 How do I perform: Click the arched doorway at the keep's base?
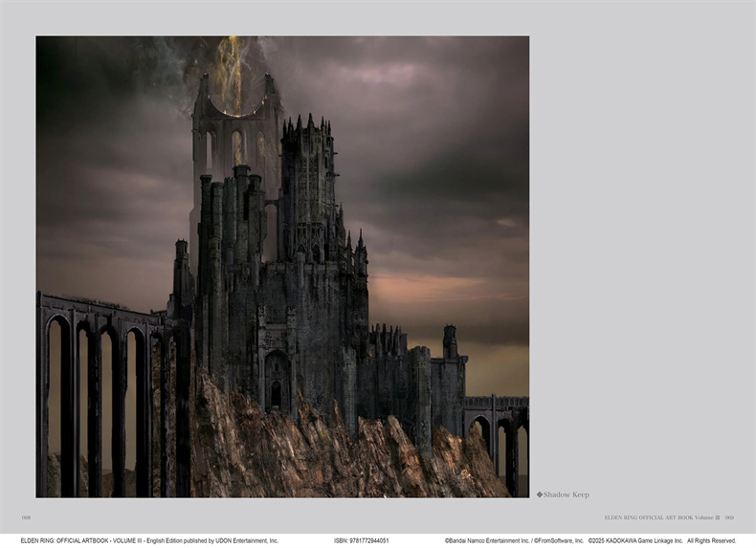click(x=276, y=387)
